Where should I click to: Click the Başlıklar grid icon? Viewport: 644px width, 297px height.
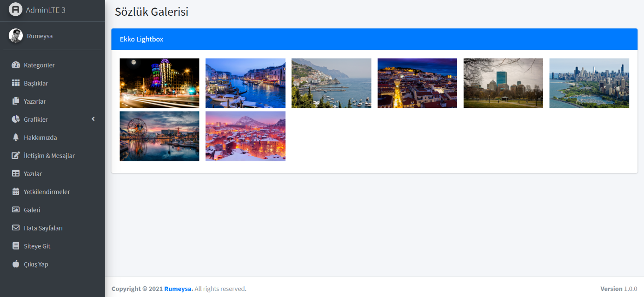coord(15,83)
